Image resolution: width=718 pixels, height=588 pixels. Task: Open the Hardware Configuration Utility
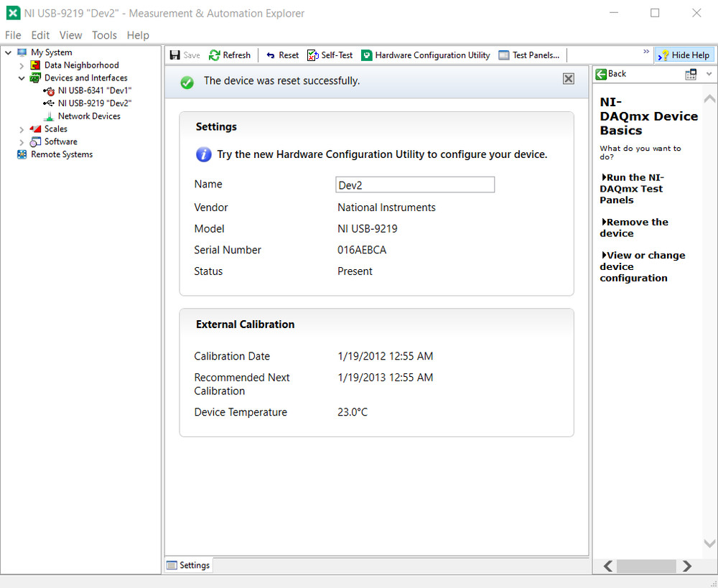[426, 55]
